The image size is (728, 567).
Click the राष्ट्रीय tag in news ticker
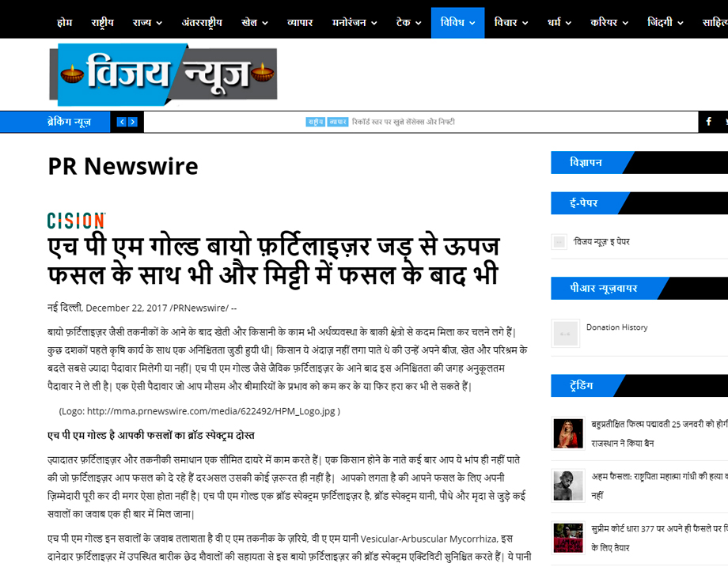tap(315, 122)
